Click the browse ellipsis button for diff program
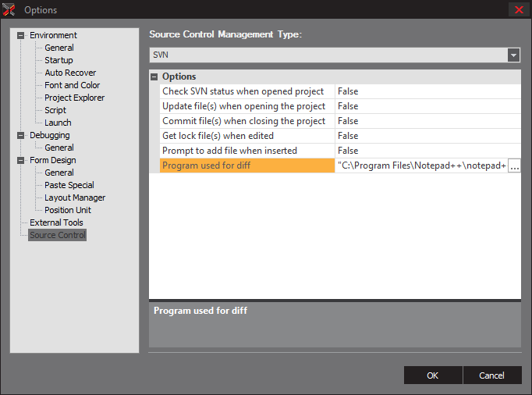Screen dimensions: 532x395 (x=514, y=166)
